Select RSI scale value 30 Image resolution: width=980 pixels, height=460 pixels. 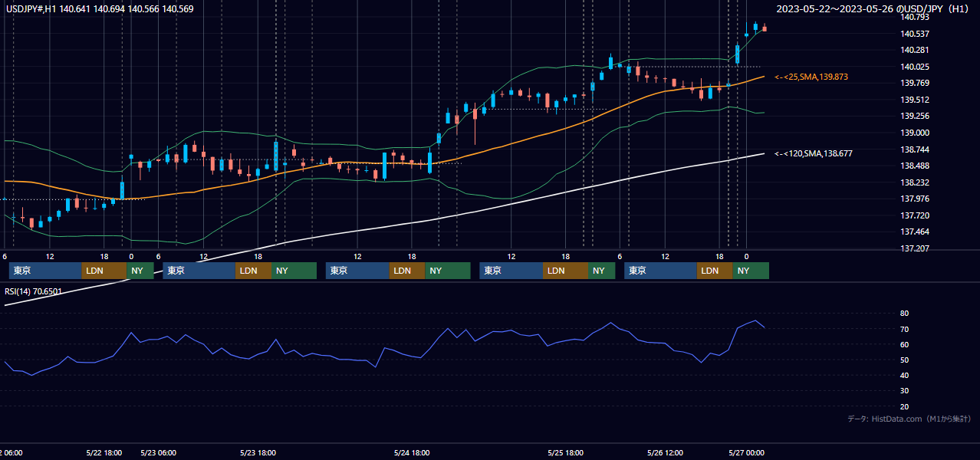(904, 390)
